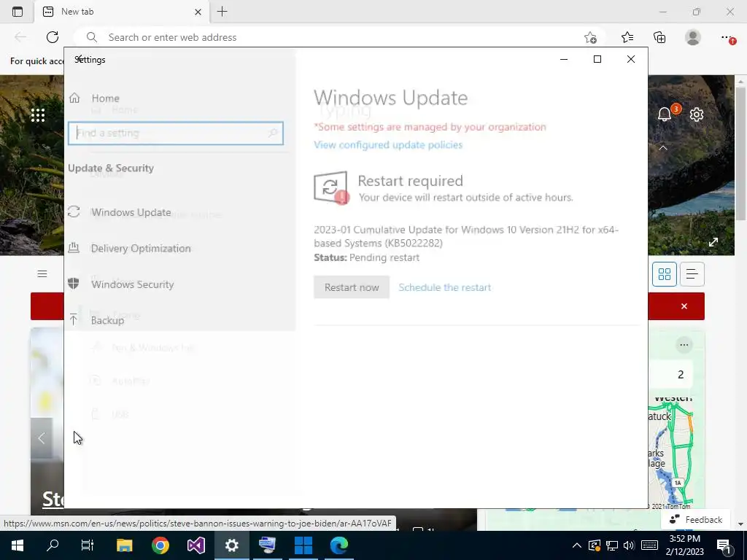The height and width of the screenshot is (560, 747).
Task: Refresh the Edge page
Action: [x=53, y=37]
